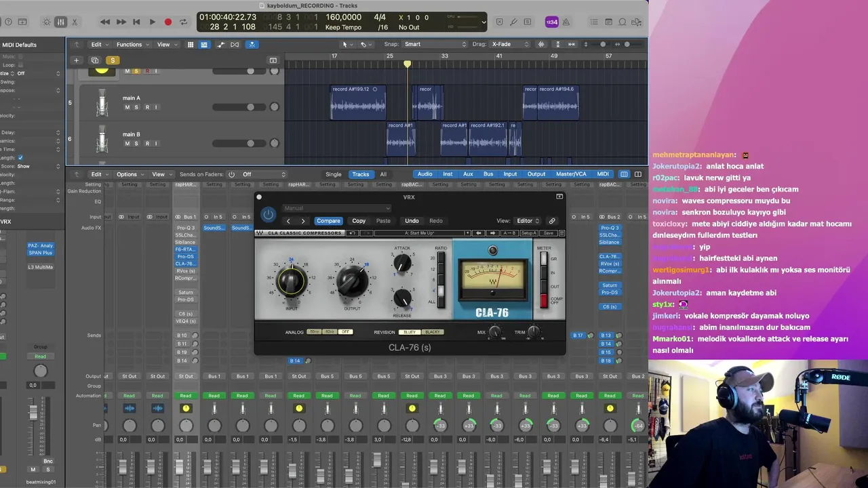Click the Waves undo arrow icon
Image resolution: width=868 pixels, height=488 pixels.
coord(352,233)
